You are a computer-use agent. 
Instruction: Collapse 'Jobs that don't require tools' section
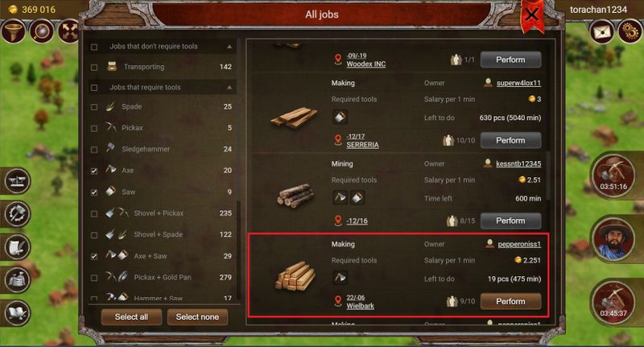(x=229, y=47)
